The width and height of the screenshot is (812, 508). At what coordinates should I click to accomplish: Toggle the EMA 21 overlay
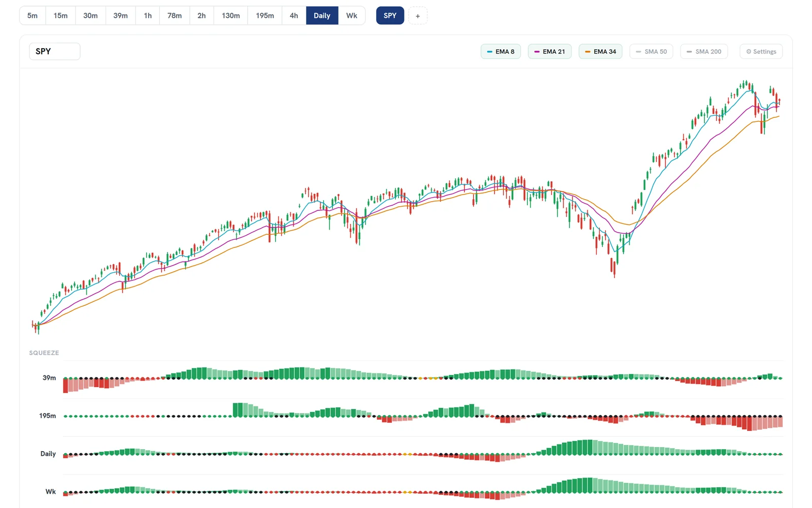click(550, 51)
